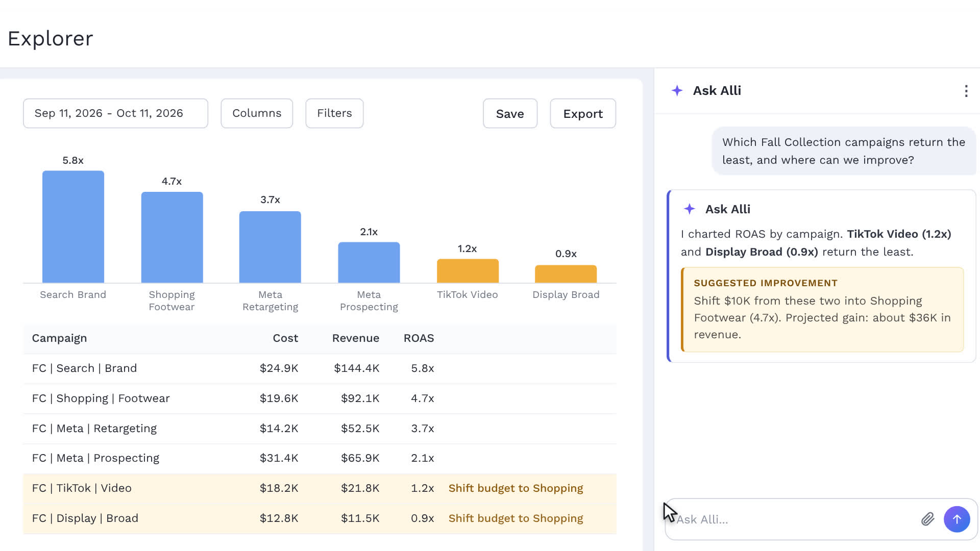Click the sparkle icon in panel header
This screenshot has width=980, height=551.
click(677, 91)
